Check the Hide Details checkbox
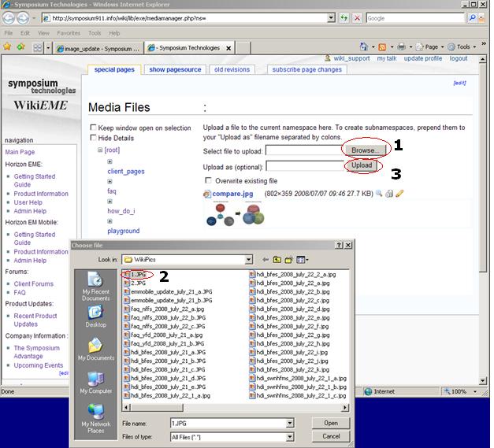This screenshot has width=494, height=448. click(x=93, y=137)
